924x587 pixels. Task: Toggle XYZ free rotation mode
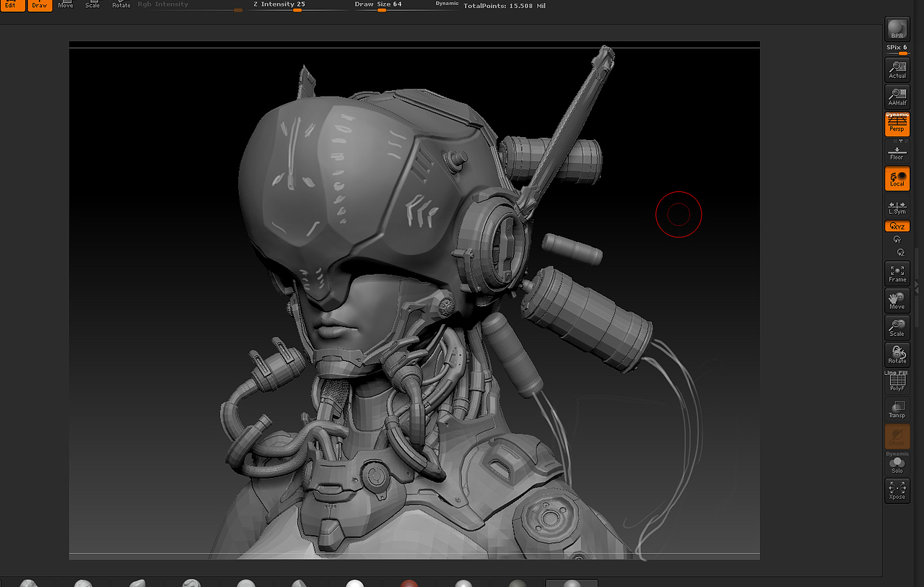coord(897,226)
